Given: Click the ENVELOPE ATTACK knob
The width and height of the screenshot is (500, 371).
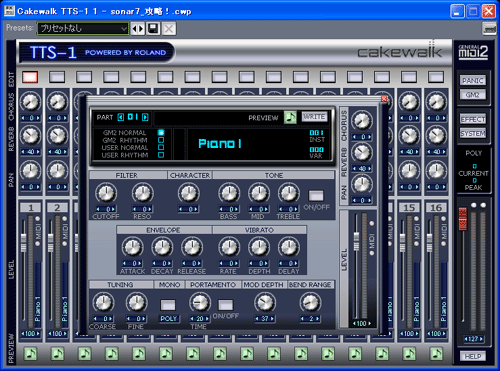Looking at the screenshot, I should point(133,247).
